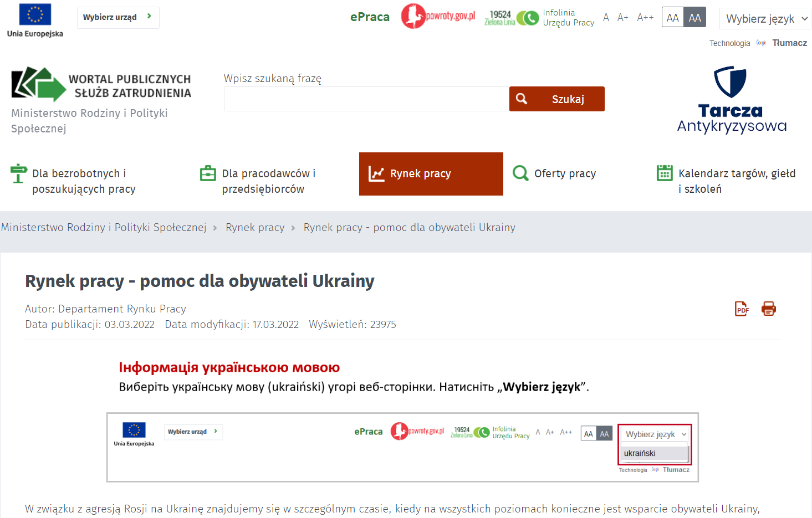Expand the Wybierz urząd selector
Viewport: 812px width, 518px height.
point(118,17)
